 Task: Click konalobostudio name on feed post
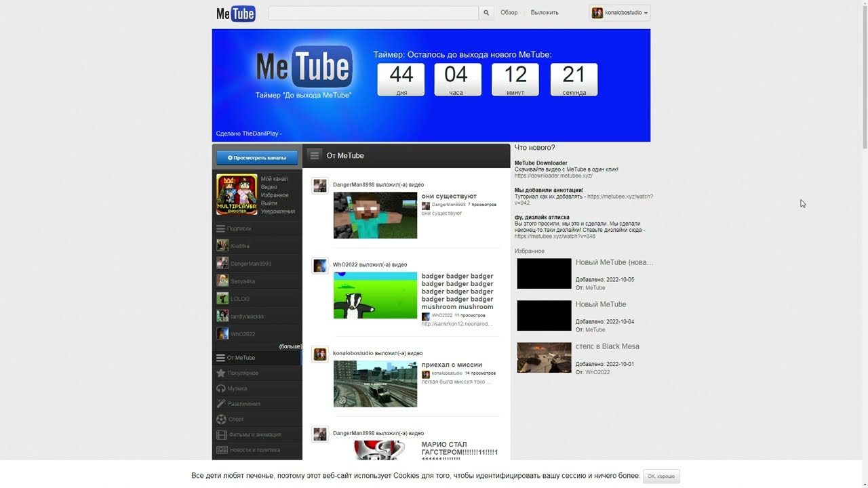(x=353, y=353)
